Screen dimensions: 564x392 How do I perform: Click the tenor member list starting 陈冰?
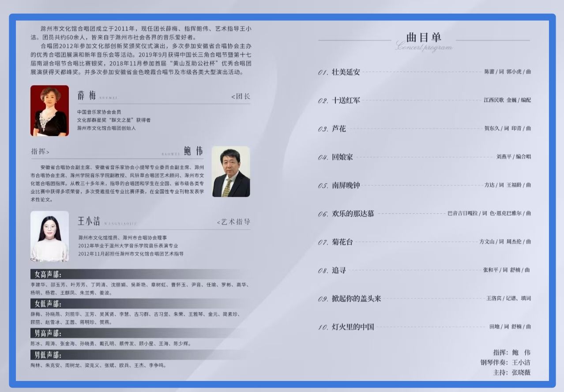[111, 343]
